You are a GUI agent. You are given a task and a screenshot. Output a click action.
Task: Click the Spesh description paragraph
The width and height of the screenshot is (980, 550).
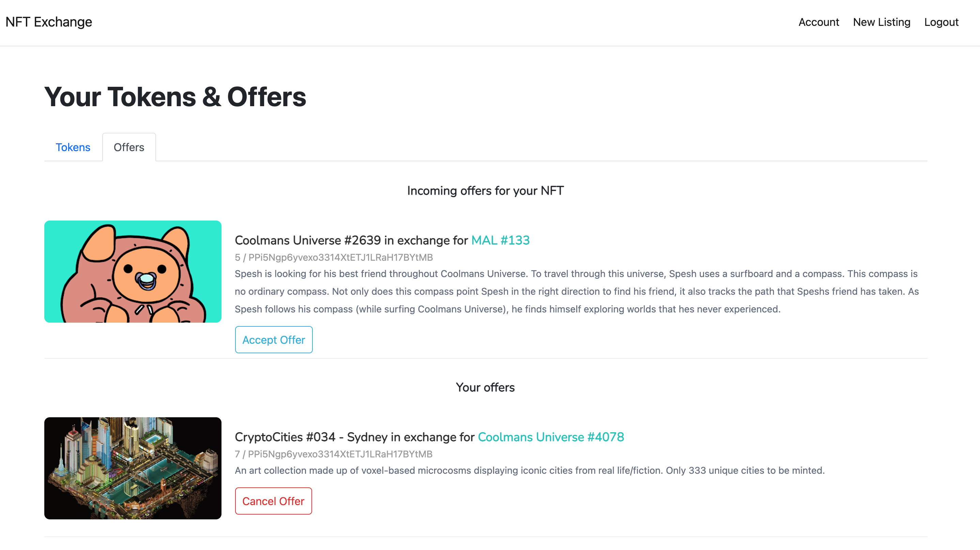tap(576, 291)
